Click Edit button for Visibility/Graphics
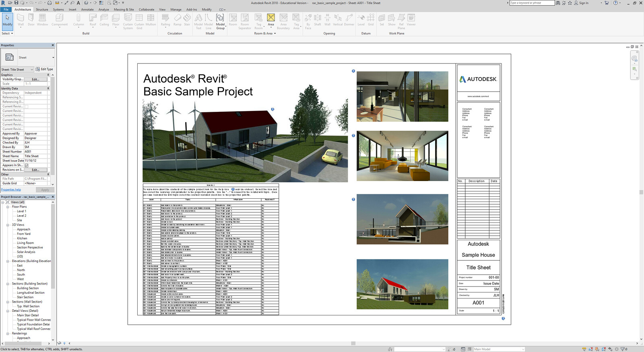Viewport: 644px width, 352px height. coord(35,79)
